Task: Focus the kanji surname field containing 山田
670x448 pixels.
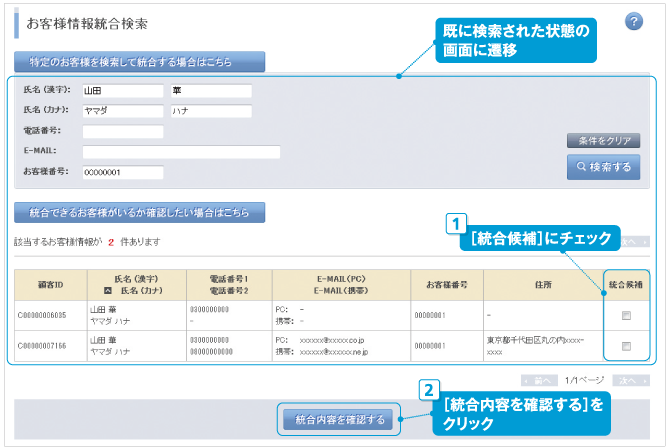Action: 123,91
